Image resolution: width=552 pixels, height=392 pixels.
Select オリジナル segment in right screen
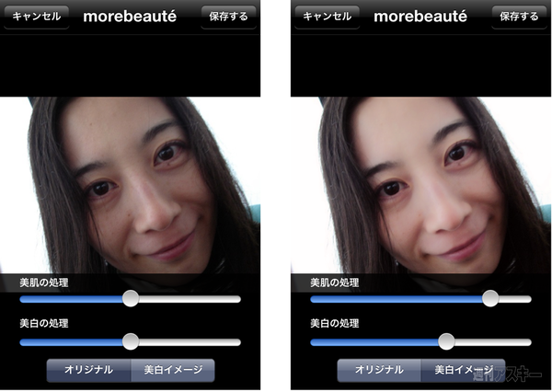(379, 370)
